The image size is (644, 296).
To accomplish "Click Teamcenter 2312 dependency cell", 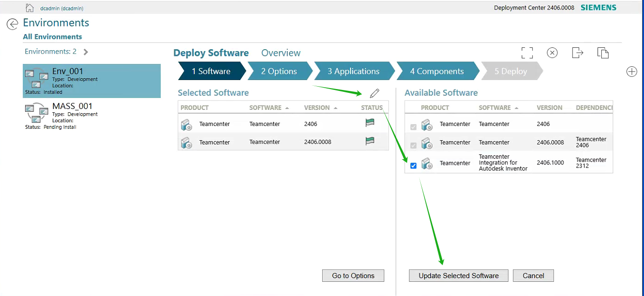I will [591, 163].
